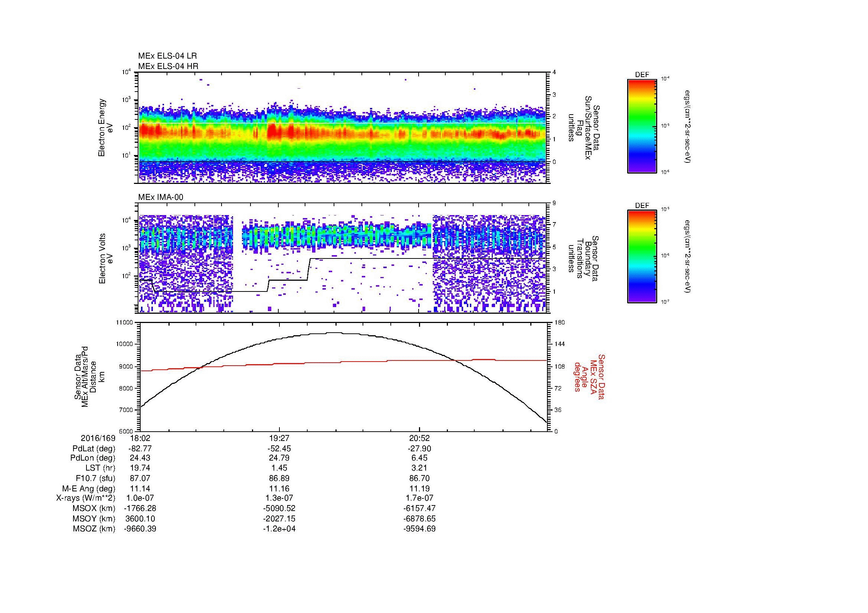Click the PdLat value -52.45
This screenshot has width=868, height=613.
[x=279, y=449]
